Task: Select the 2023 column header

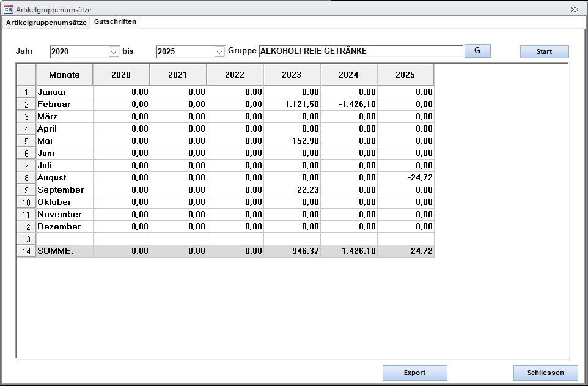Action: coord(292,75)
